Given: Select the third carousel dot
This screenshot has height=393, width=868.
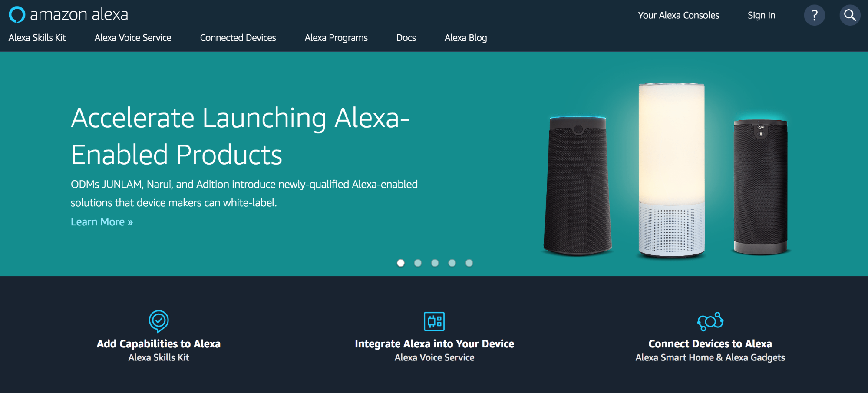Looking at the screenshot, I should pyautogui.click(x=435, y=263).
